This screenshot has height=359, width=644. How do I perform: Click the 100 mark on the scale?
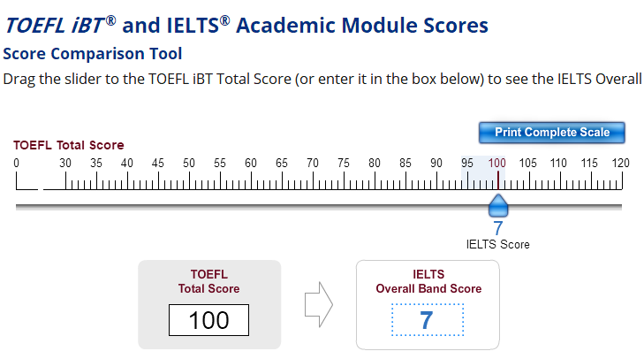[497, 164]
